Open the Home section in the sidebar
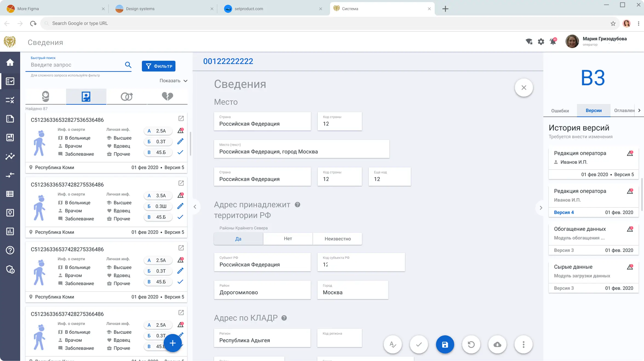This screenshot has width=644, height=361. tap(10, 62)
